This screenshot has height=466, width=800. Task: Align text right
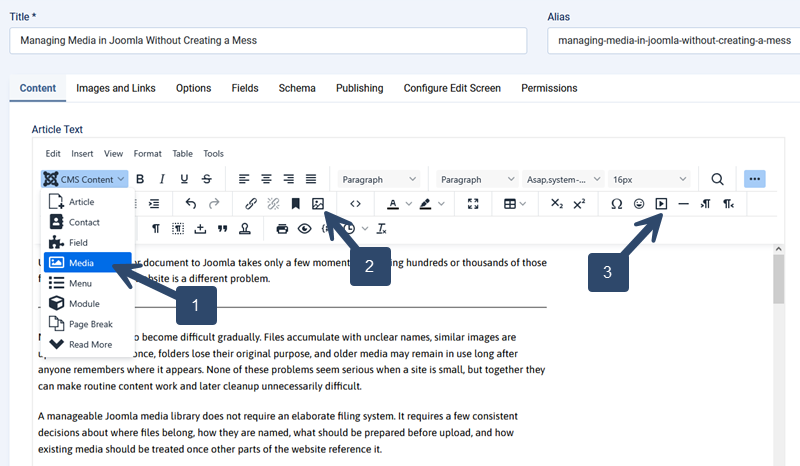[289, 179]
